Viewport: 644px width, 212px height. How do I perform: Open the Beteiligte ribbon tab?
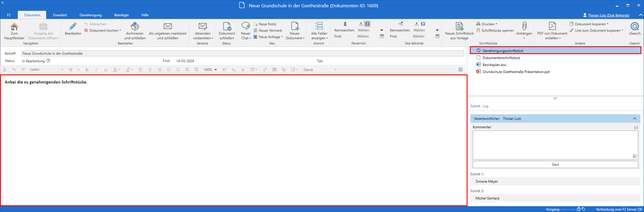(x=122, y=15)
